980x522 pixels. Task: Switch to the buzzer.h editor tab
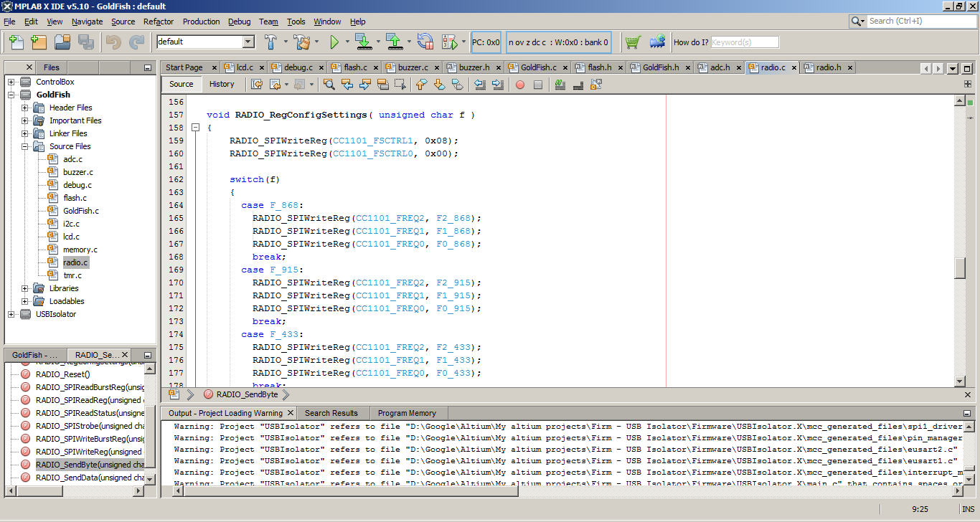click(x=473, y=67)
